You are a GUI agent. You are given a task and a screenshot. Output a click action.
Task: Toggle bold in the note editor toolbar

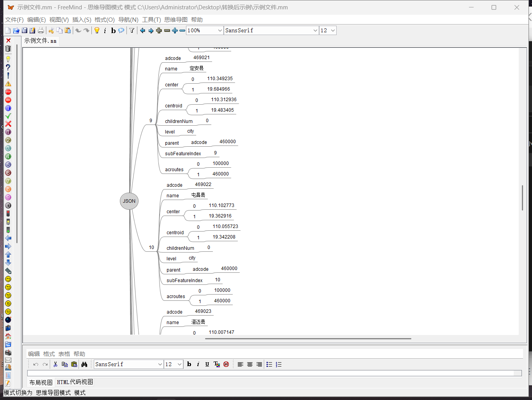[x=189, y=364]
